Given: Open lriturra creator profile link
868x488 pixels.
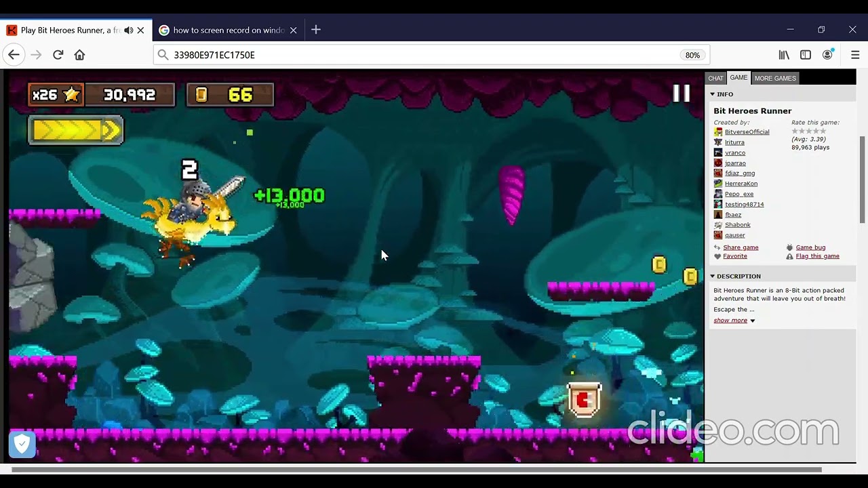Looking at the screenshot, I should pyautogui.click(x=734, y=142).
